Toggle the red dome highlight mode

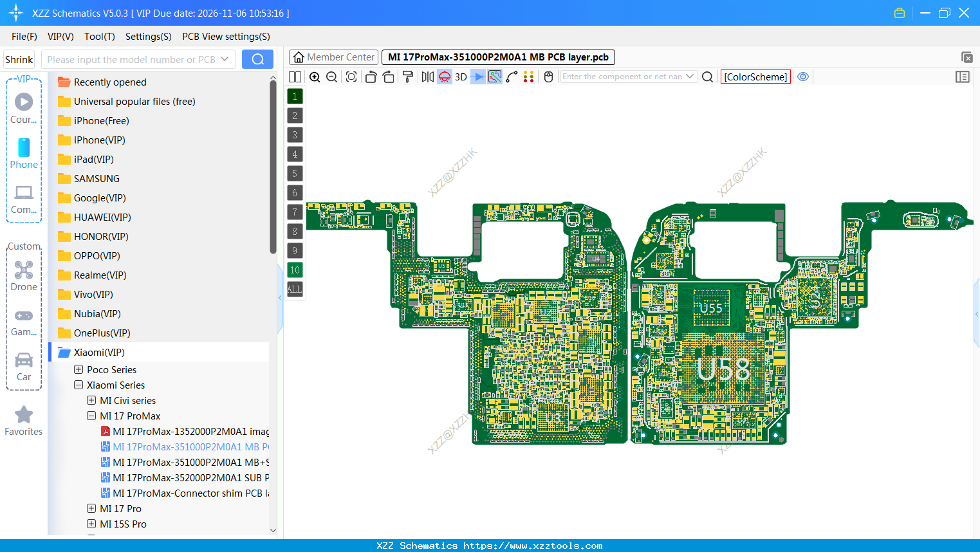point(444,77)
